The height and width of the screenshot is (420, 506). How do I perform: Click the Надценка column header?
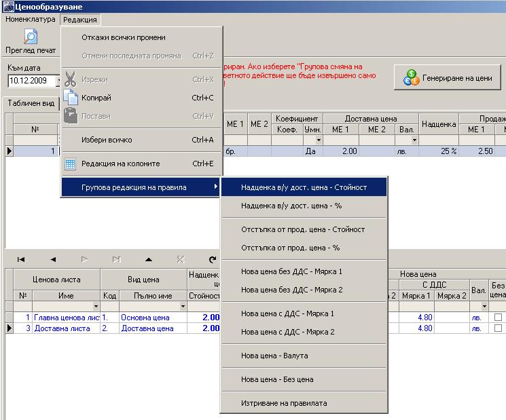click(439, 124)
